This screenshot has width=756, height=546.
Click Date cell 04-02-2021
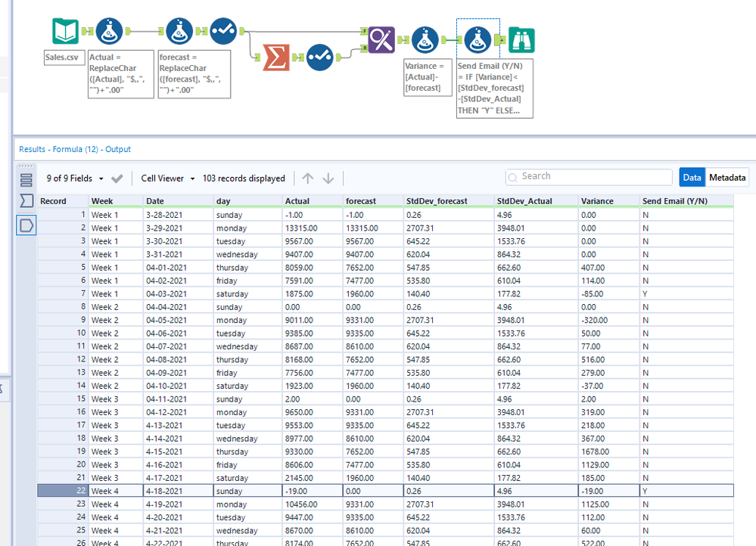179,281
